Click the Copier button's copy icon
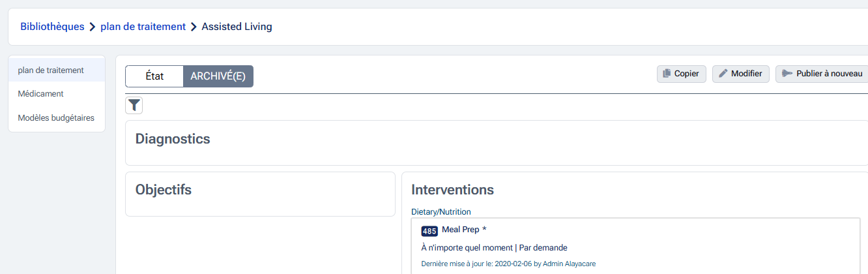Screen dimensions: 868x274 click(x=667, y=74)
